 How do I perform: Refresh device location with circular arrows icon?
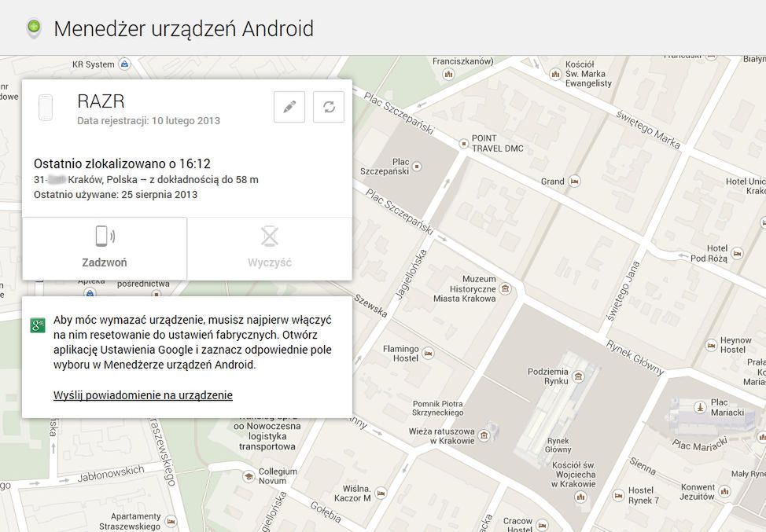pyautogui.click(x=329, y=106)
